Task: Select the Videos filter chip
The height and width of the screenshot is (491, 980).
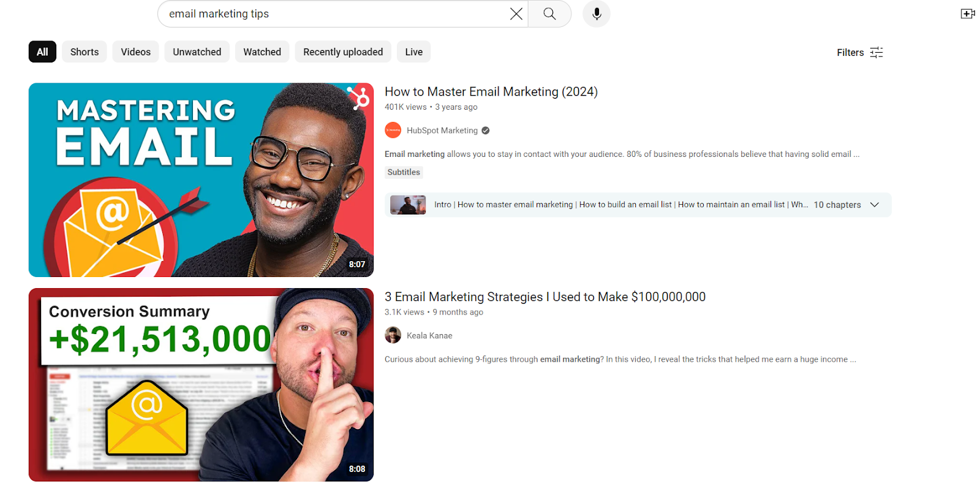Action: [135, 52]
